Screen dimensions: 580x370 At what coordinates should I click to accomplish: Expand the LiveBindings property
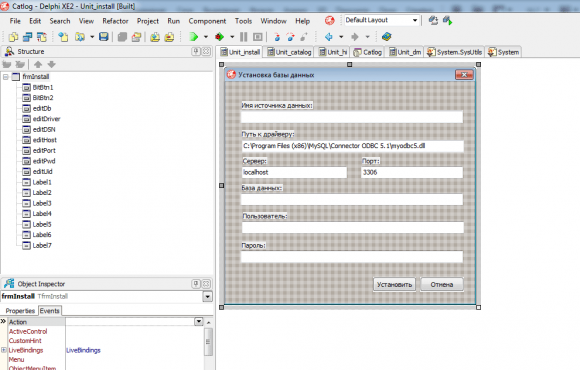[4, 350]
